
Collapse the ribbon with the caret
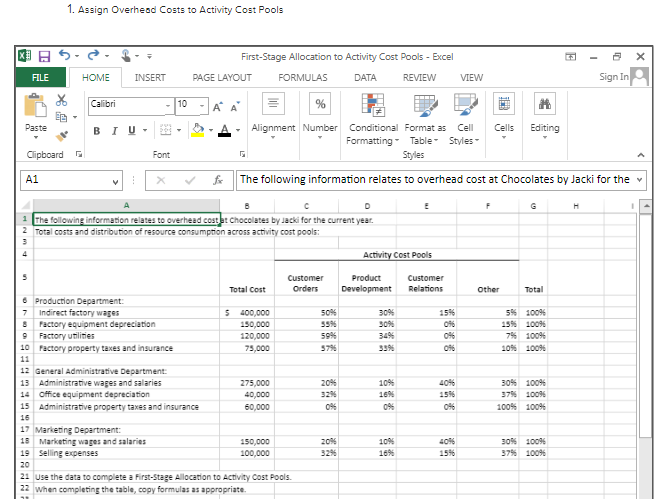tap(641, 155)
